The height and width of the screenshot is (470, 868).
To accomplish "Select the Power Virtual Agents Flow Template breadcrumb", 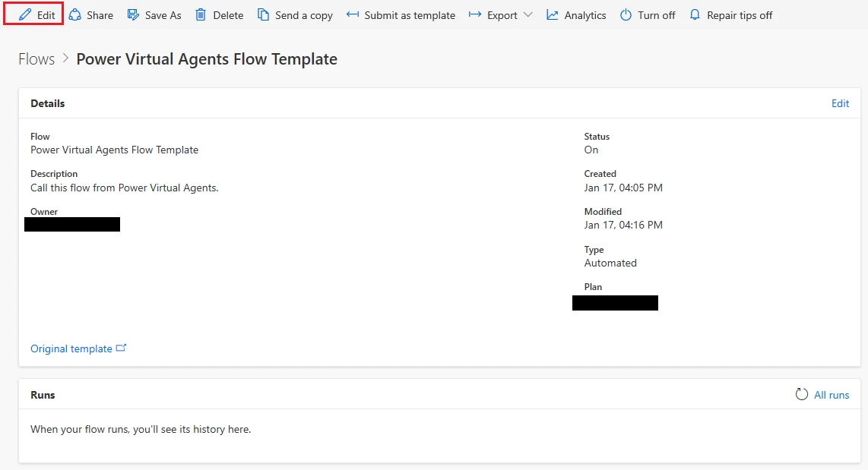I will pos(207,58).
